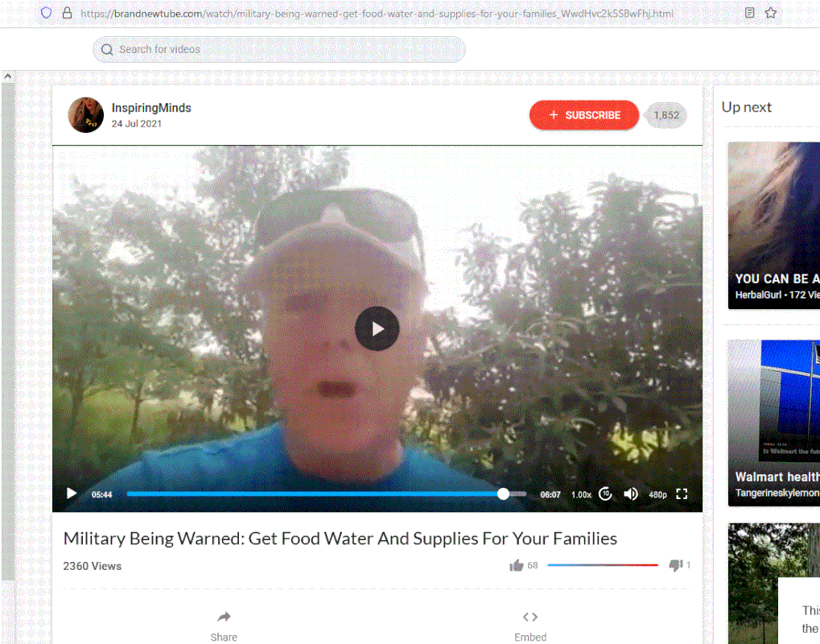Click the Search for videos field
This screenshot has width=820, height=644.
(279, 49)
